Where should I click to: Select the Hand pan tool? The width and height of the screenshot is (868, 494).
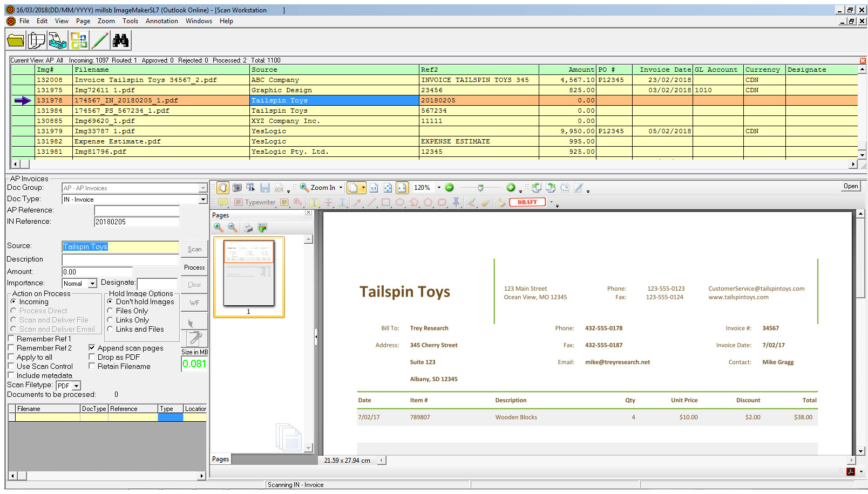click(x=222, y=188)
